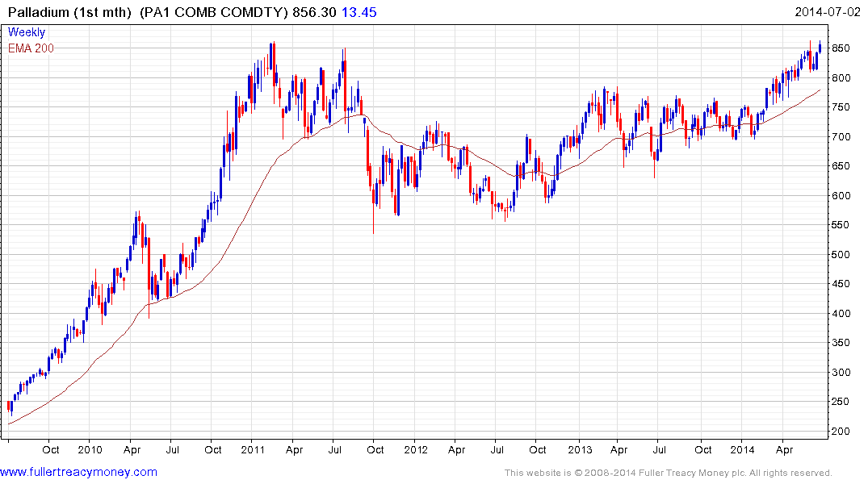
Task: Click the 800 price axis label
Action: 841,78
